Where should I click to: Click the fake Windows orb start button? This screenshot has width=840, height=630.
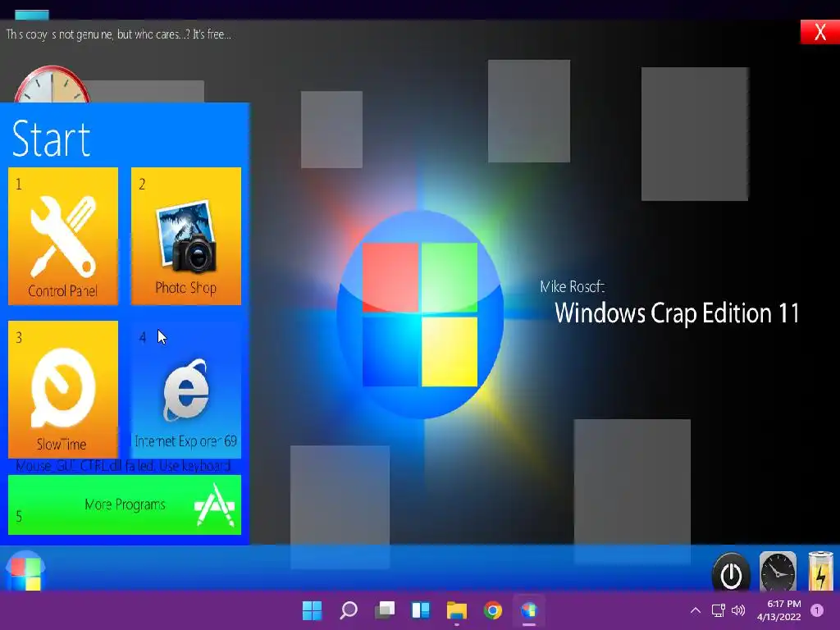[x=25, y=571]
